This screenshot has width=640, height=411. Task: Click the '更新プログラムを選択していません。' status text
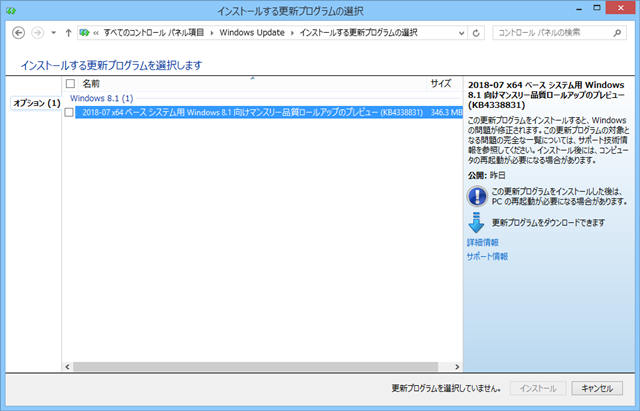pyautogui.click(x=446, y=388)
